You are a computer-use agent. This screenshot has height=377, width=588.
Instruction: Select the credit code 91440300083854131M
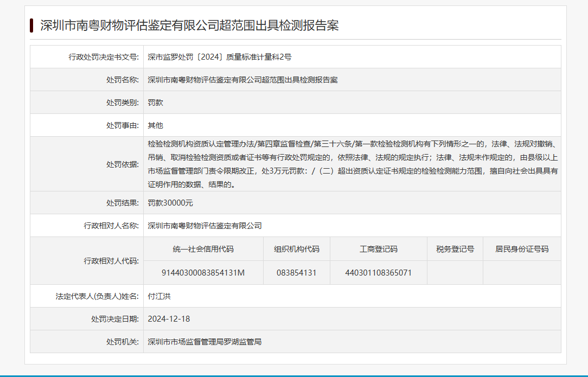tap(203, 273)
